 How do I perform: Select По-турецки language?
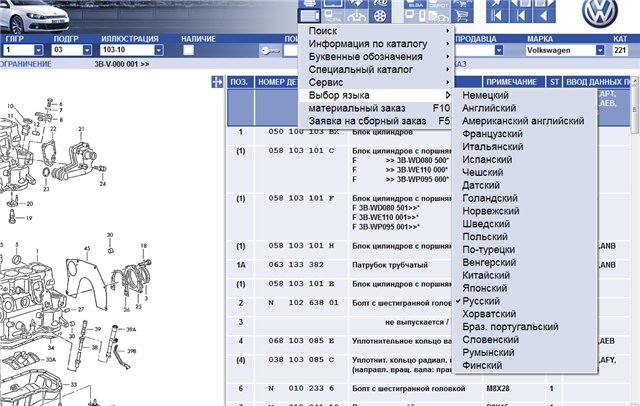[525, 249]
